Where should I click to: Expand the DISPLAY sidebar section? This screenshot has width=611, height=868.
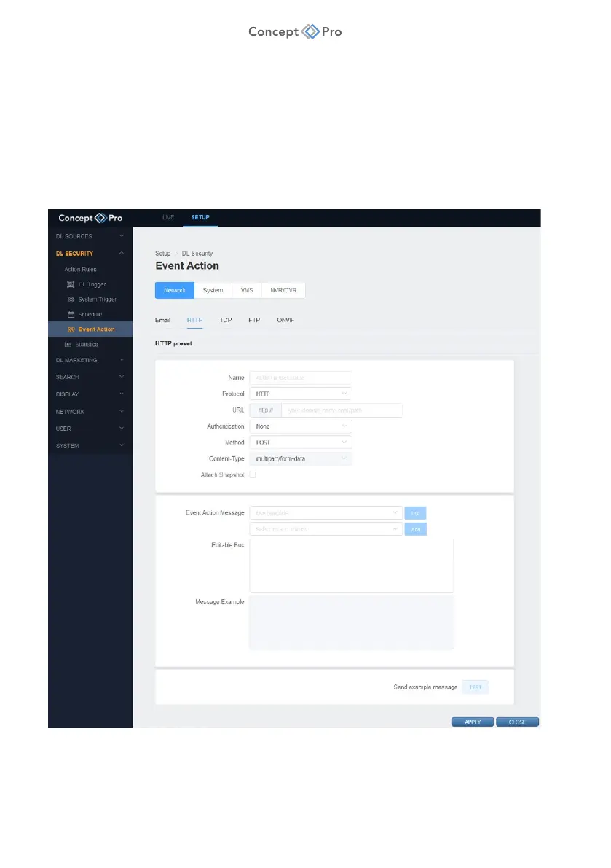tap(90, 394)
